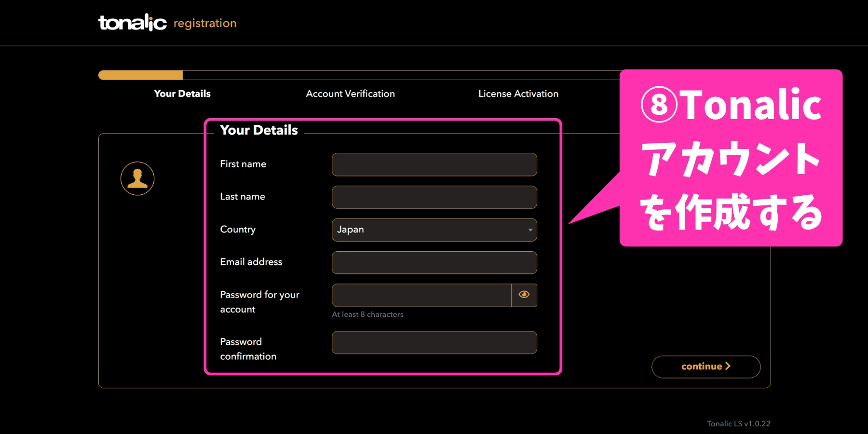Screen dimensions: 868x434
Task: Click the registration progress bar
Action: (357, 75)
